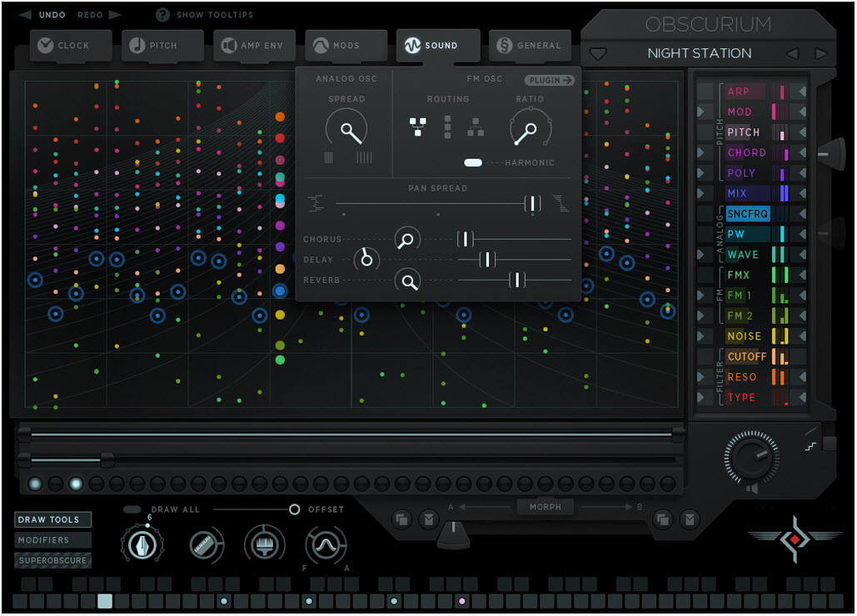Open the CLOCK tab
The height and width of the screenshot is (616, 857).
click(x=71, y=45)
